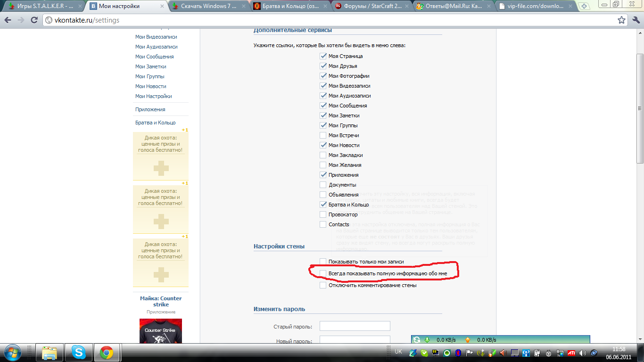Viewport: 644px width, 362px height.
Task: Enable Показывать только мои записи
Action: click(323, 262)
